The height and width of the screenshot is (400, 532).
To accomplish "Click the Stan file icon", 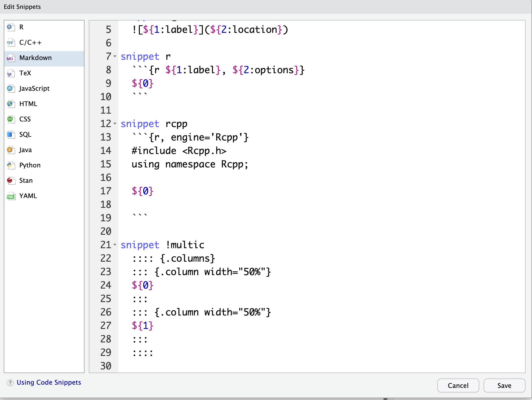I will pos(10,181).
